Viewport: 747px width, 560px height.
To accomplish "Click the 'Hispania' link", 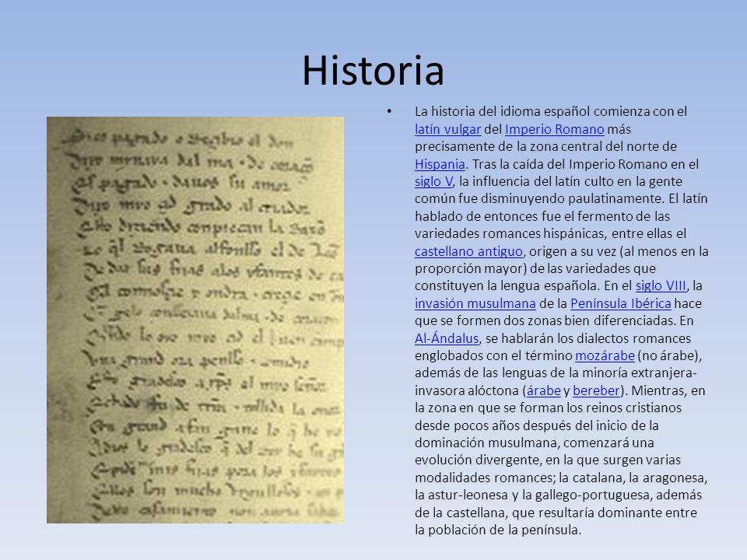I will click(x=440, y=164).
